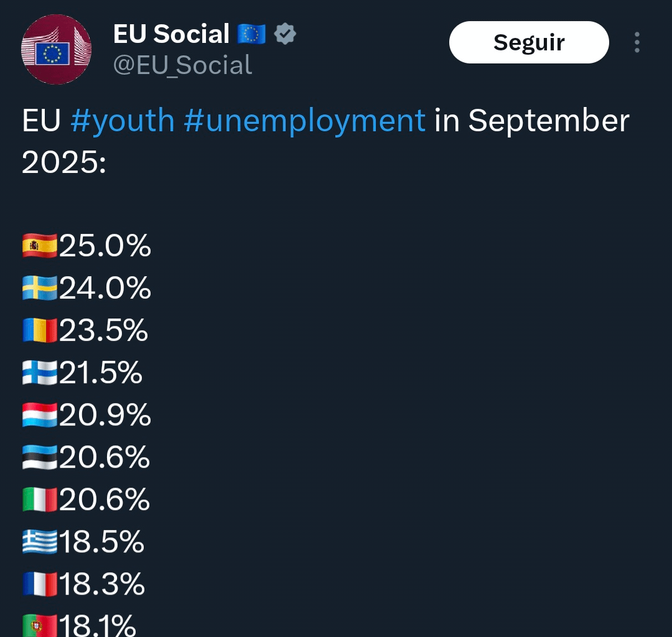Click the verified badge next to EU Social
This screenshot has height=637, width=672.
point(286,34)
